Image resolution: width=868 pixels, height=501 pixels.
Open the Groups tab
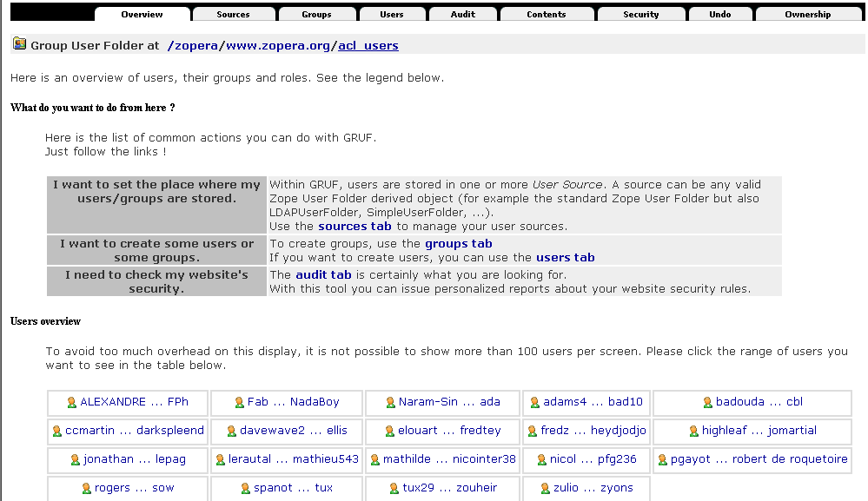click(316, 14)
